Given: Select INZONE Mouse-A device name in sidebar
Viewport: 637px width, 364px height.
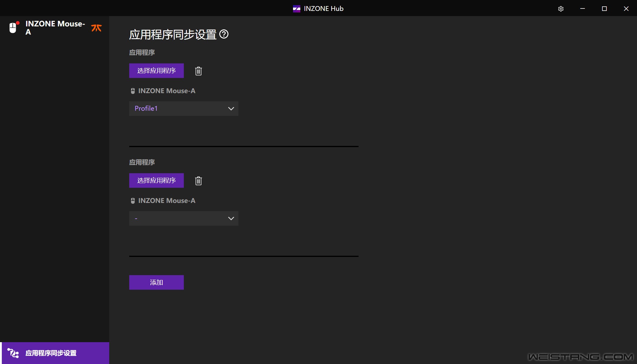Looking at the screenshot, I should coord(55,28).
